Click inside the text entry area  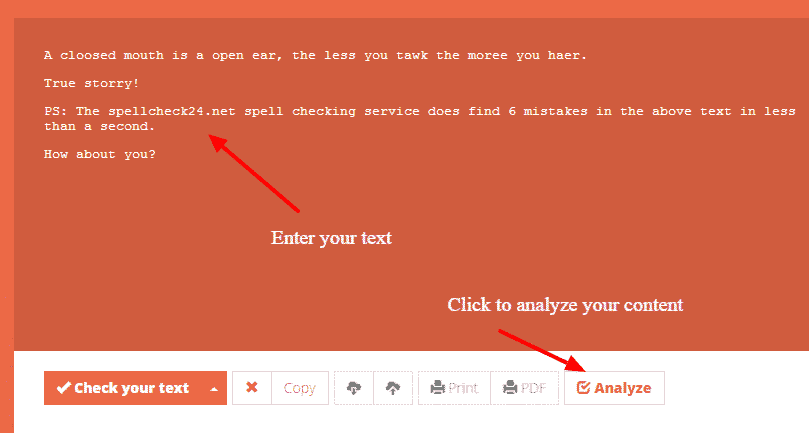point(411,185)
